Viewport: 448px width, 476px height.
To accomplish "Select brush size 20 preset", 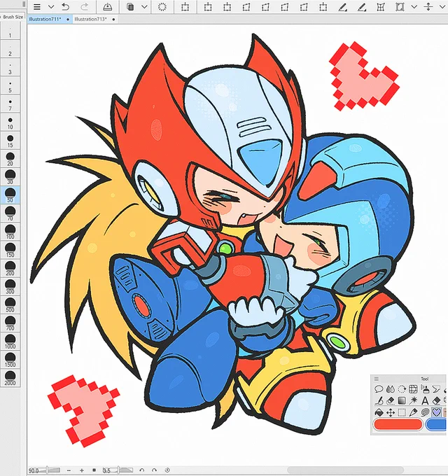I will tap(10, 158).
